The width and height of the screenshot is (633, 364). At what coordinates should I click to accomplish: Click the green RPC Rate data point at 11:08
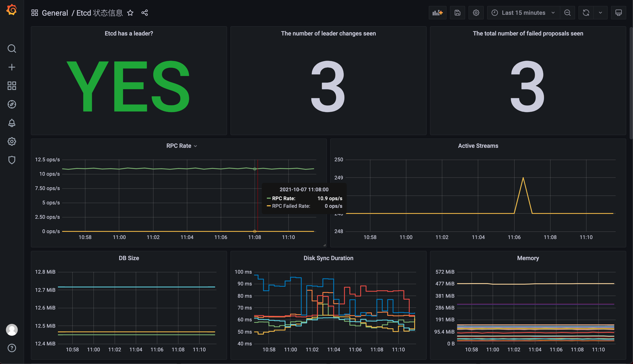(255, 169)
